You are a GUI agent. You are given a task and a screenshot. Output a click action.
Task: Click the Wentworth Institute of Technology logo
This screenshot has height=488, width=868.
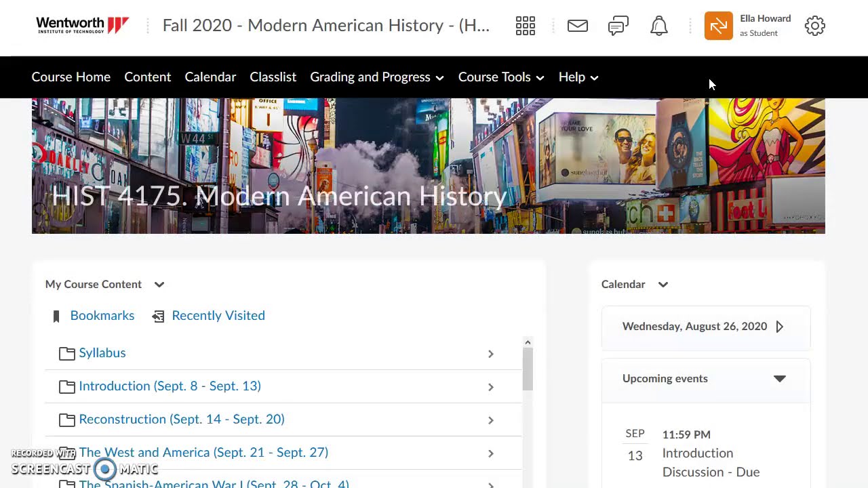(82, 26)
